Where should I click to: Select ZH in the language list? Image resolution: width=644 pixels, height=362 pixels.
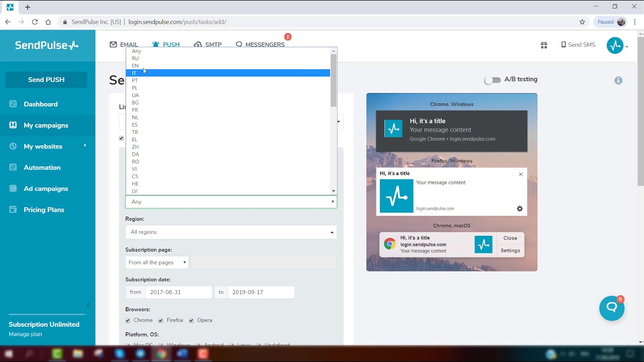point(228,147)
